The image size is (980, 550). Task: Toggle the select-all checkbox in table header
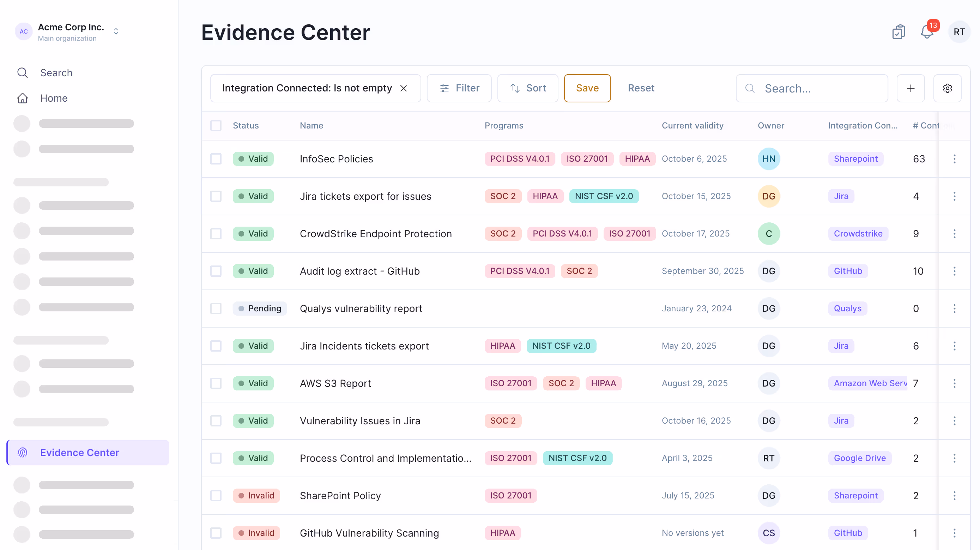pos(216,126)
